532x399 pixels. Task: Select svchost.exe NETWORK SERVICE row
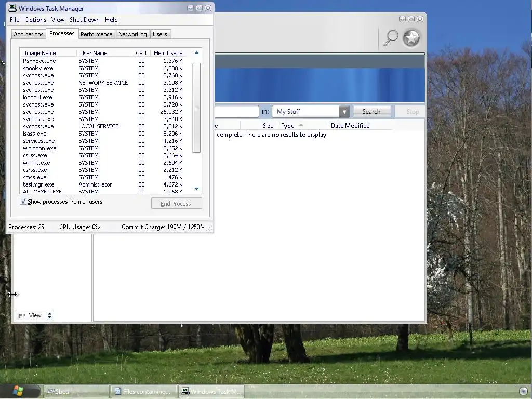103,83
